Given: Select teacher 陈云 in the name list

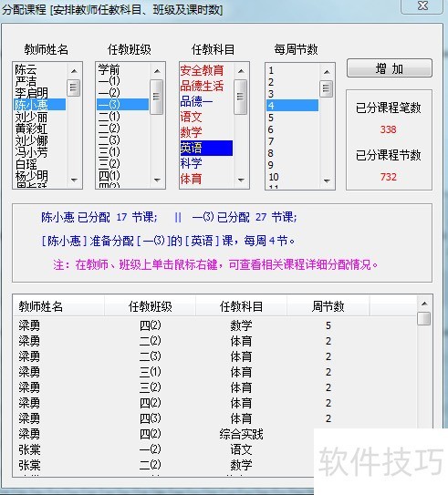Looking at the screenshot, I should coord(40,69).
